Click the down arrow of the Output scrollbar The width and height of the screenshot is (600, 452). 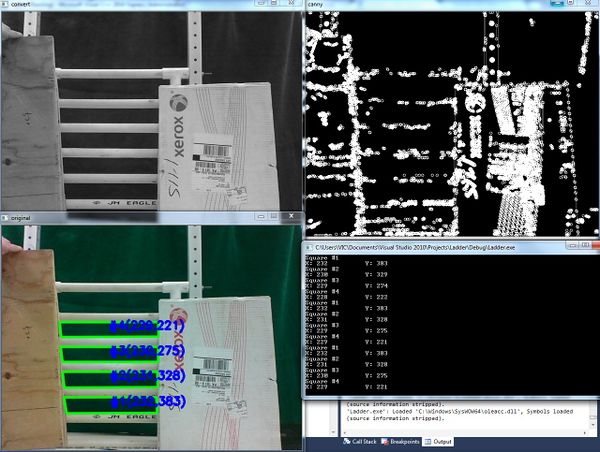click(x=593, y=426)
